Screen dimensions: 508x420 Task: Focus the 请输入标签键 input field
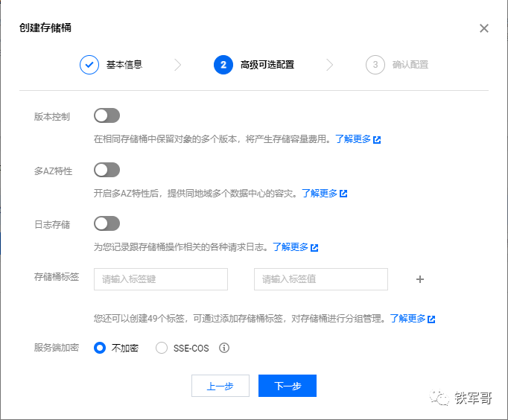[x=161, y=279]
